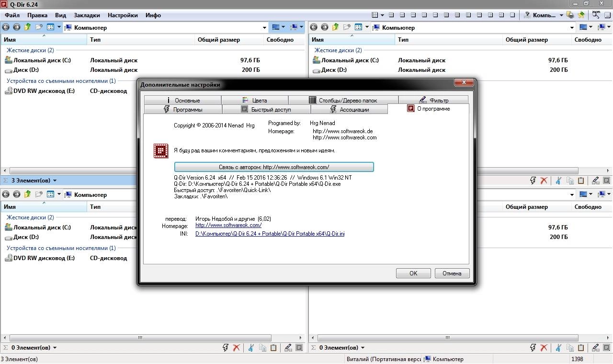613x364 pixels.
Task: Switch to the Цвета tab
Action: coord(255,100)
